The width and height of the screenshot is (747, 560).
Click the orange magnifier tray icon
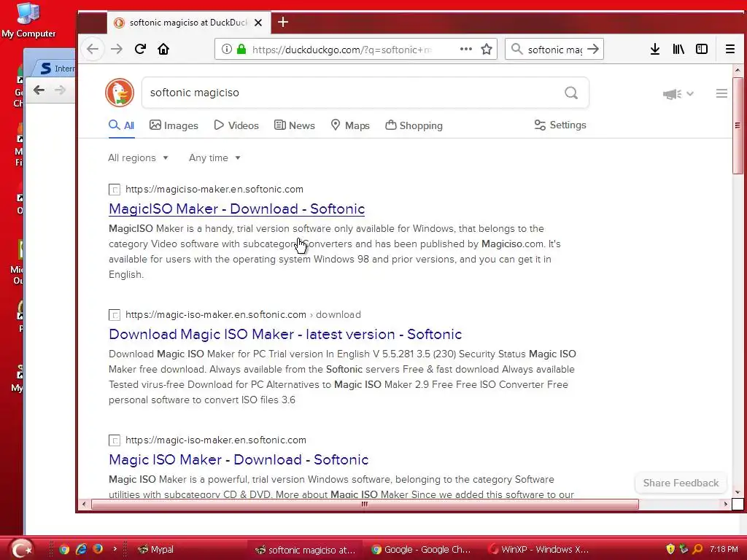pos(697,549)
